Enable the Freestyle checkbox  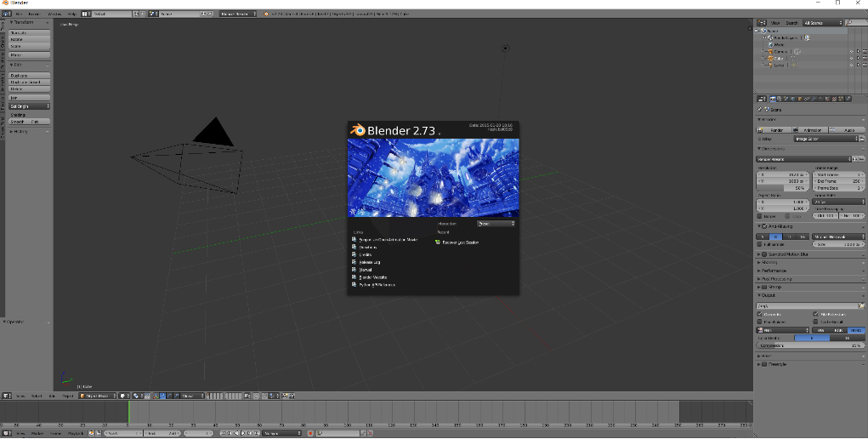click(x=764, y=364)
